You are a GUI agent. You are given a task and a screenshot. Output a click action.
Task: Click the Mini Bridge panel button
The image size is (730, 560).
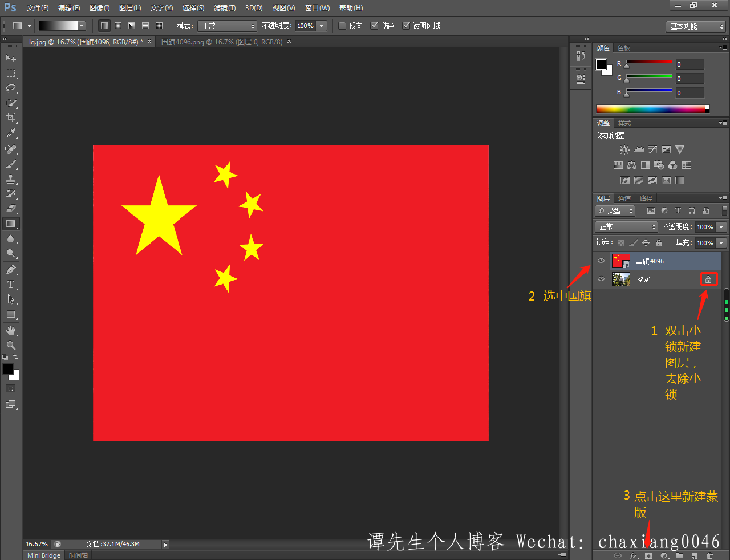tap(44, 555)
